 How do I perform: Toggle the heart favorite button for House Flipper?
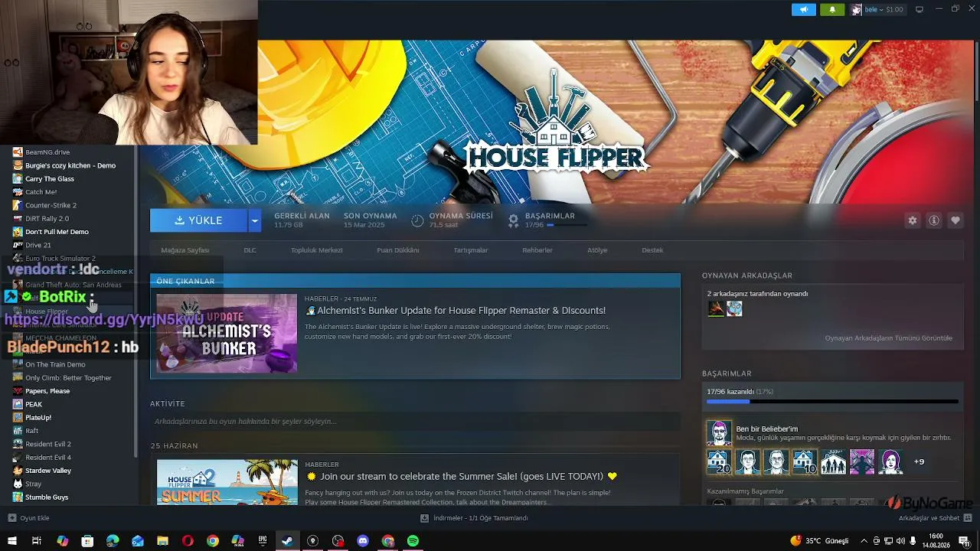click(955, 220)
